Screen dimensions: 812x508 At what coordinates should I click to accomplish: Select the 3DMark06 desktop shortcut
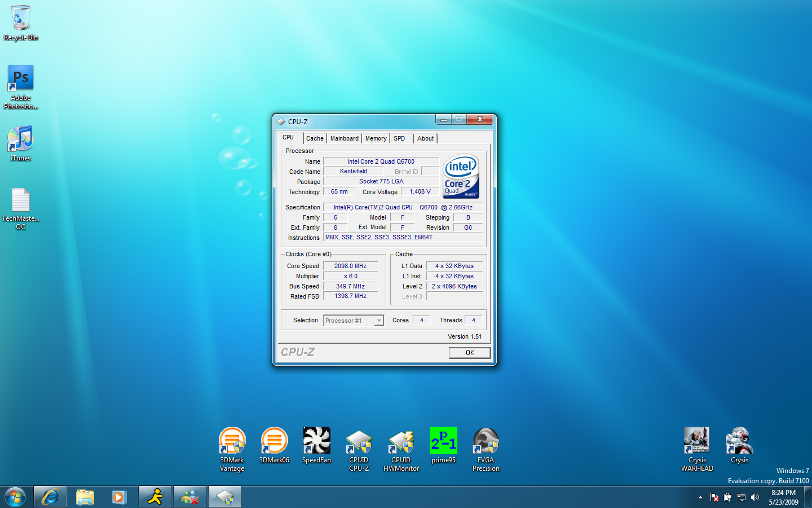(x=274, y=445)
